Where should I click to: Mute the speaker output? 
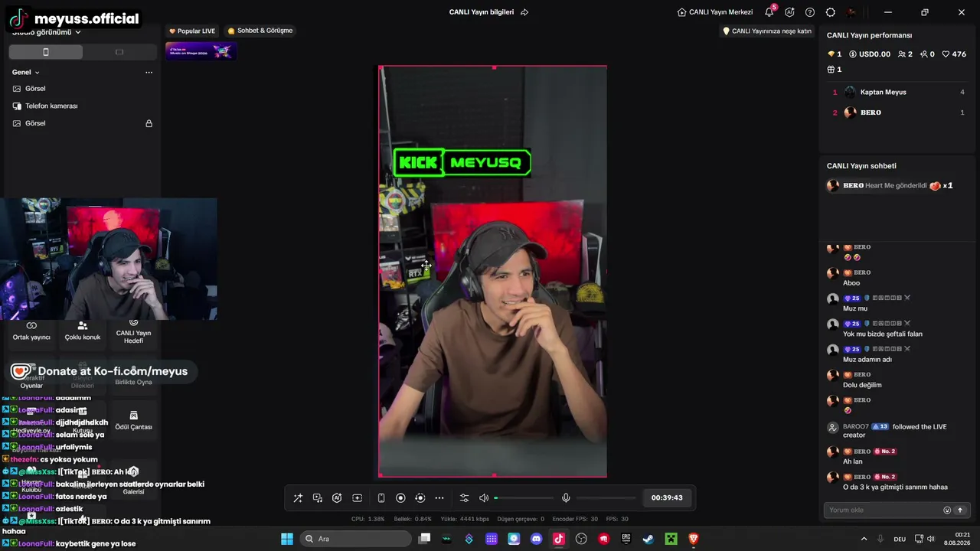point(484,497)
